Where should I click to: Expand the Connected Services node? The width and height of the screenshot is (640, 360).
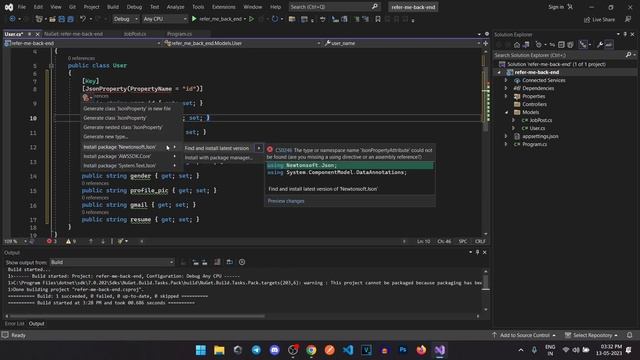[x=506, y=80]
